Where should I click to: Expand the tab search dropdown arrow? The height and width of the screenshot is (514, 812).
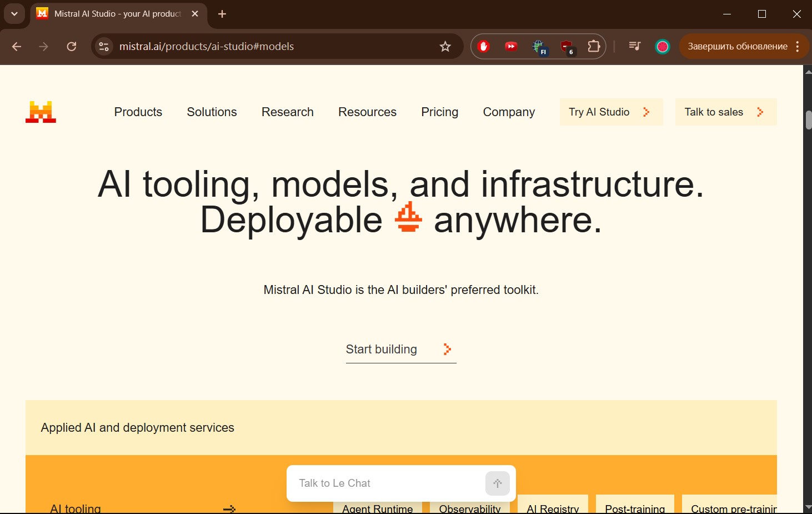click(14, 14)
